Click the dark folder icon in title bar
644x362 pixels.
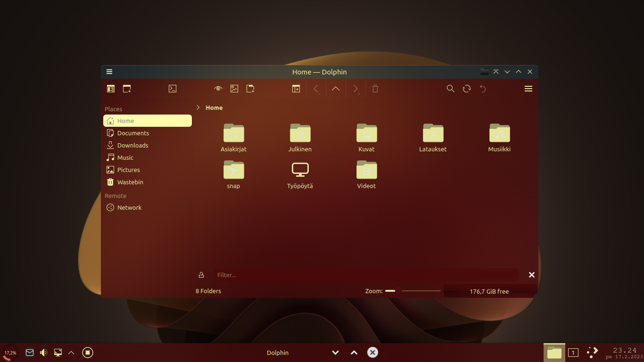(x=484, y=72)
